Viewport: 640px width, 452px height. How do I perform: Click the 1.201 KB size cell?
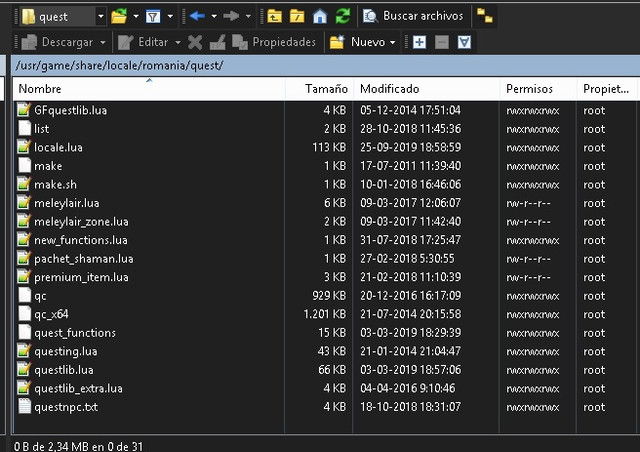coord(325,314)
